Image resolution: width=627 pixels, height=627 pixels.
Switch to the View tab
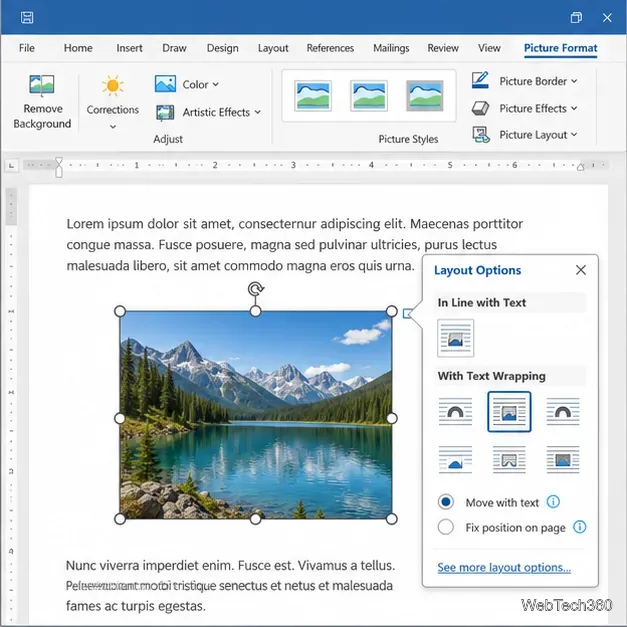pos(489,48)
